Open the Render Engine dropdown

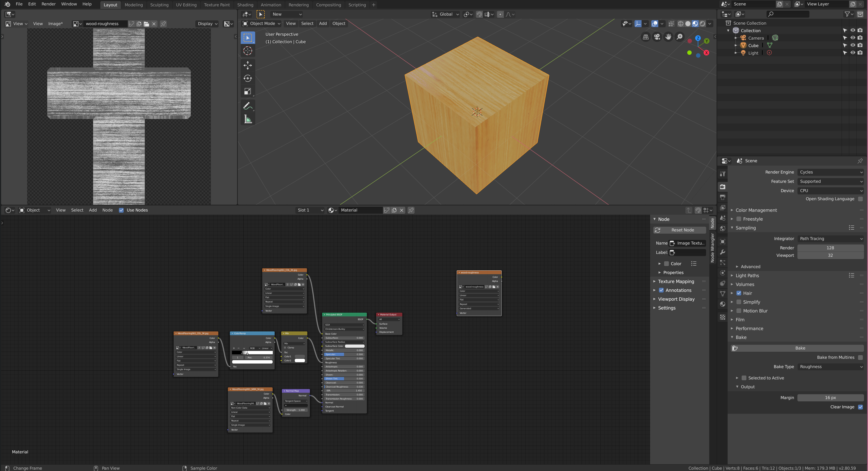[x=830, y=172]
